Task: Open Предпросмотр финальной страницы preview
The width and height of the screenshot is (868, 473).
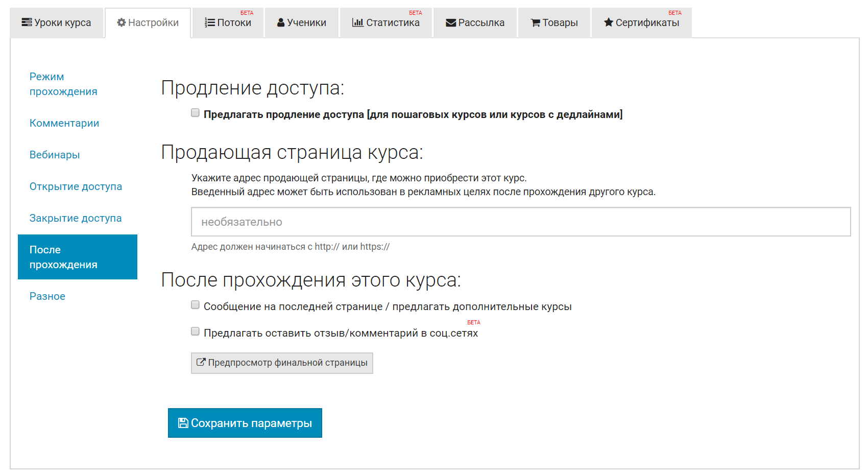Action: pos(282,363)
